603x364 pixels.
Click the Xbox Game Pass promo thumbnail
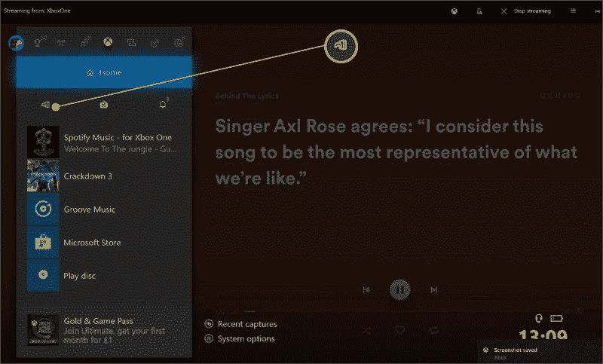point(43,330)
